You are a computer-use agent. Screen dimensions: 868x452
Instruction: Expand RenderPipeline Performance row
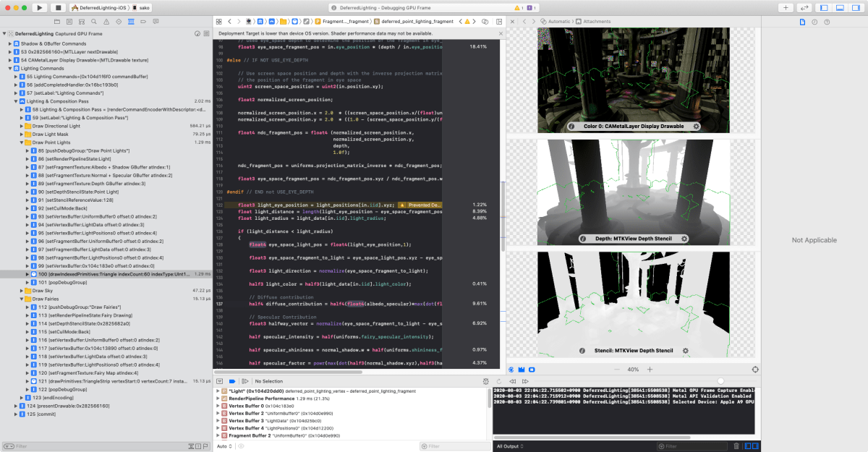pyautogui.click(x=218, y=398)
